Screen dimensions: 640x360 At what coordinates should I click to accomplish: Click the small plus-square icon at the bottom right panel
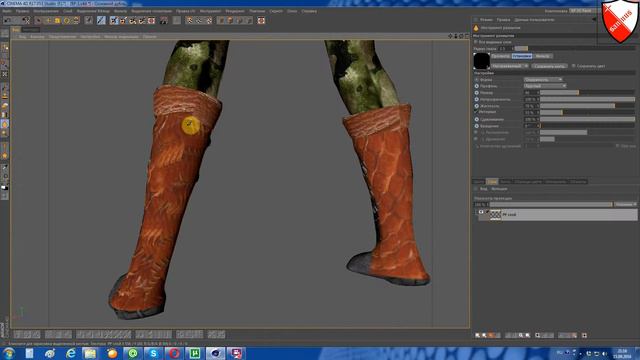(584, 335)
